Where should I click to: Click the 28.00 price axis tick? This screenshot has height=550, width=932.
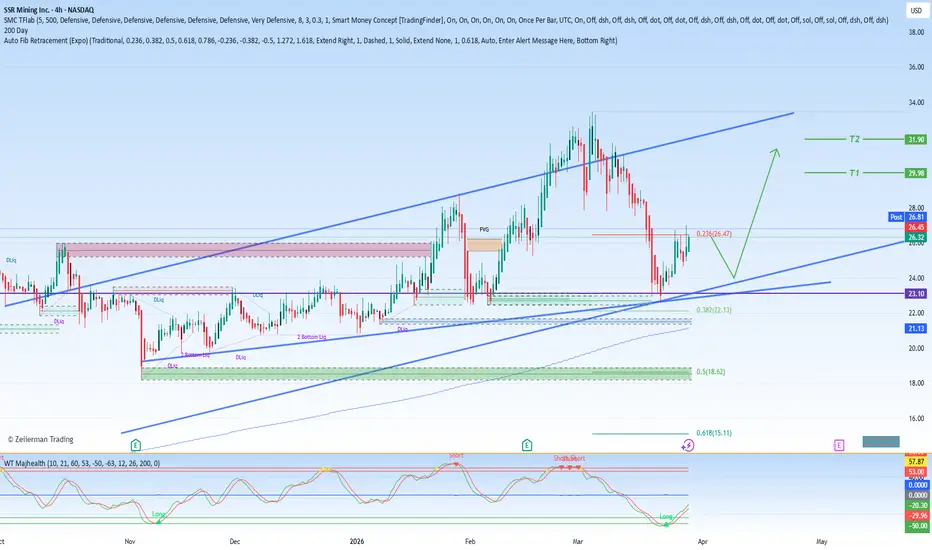coord(916,208)
